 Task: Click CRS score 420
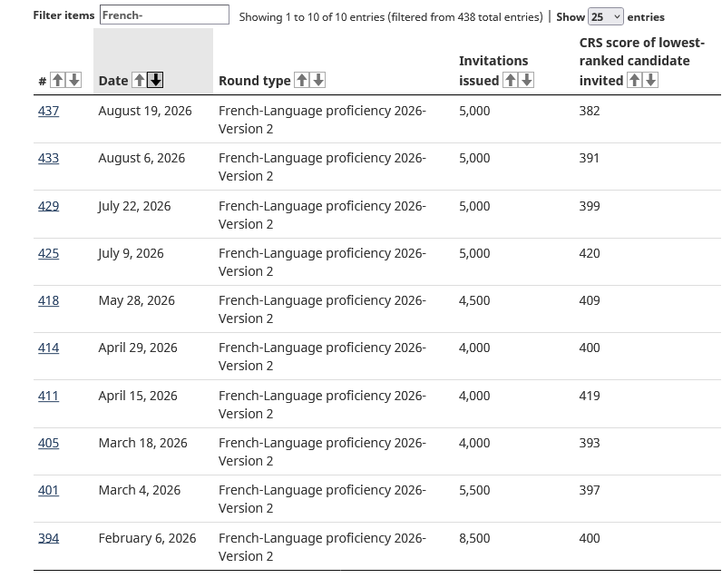(590, 253)
